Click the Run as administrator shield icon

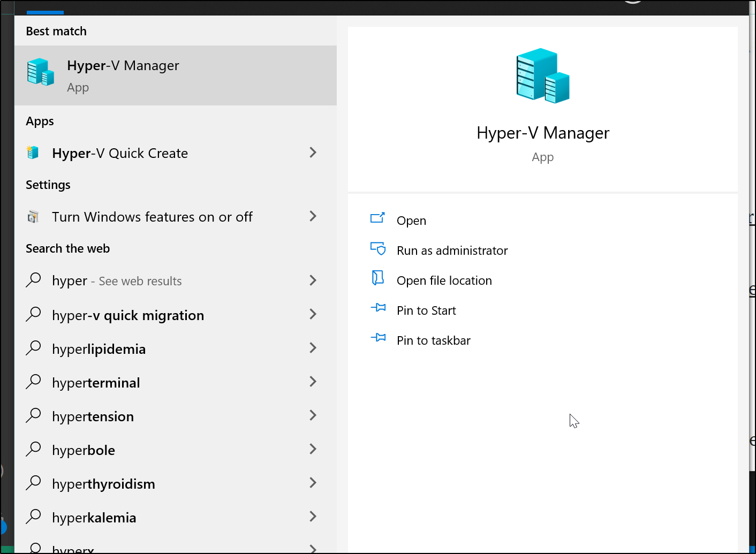click(x=378, y=248)
